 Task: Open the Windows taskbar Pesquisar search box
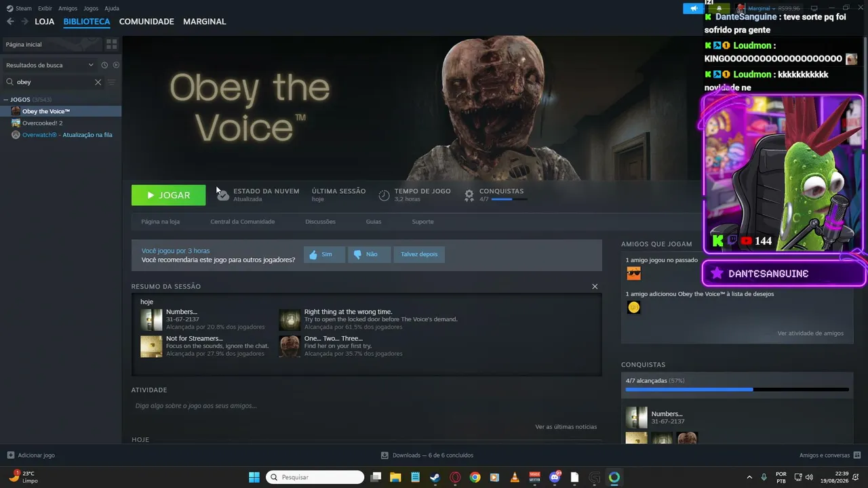click(x=315, y=477)
